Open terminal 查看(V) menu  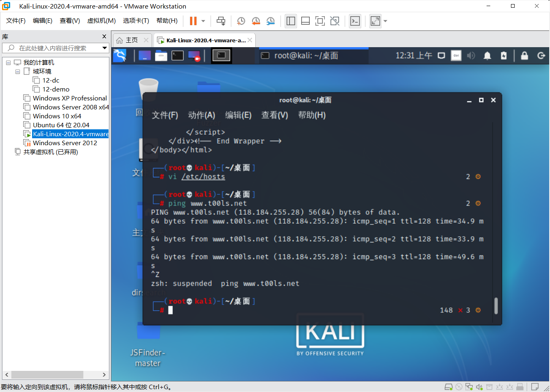point(275,115)
